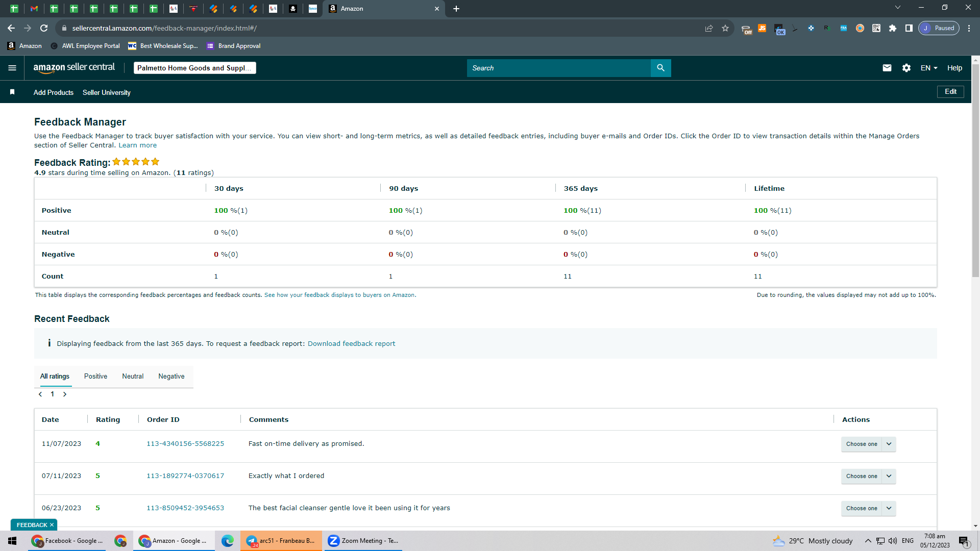This screenshot has width=980, height=551.
Task: Click the Help link in header
Action: click(x=954, y=68)
